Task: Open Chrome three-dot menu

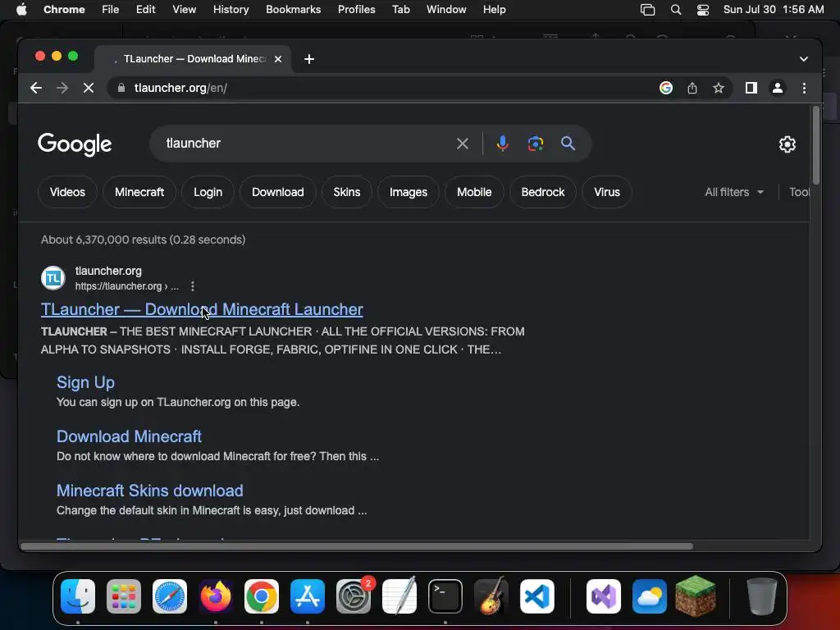Action: [x=804, y=88]
